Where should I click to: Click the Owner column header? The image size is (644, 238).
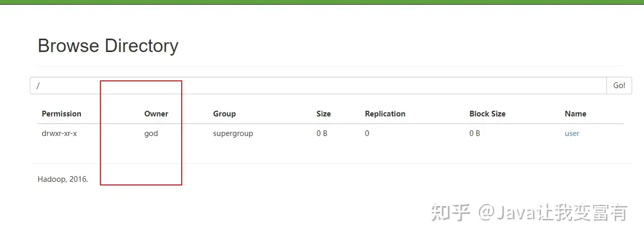[x=156, y=114]
